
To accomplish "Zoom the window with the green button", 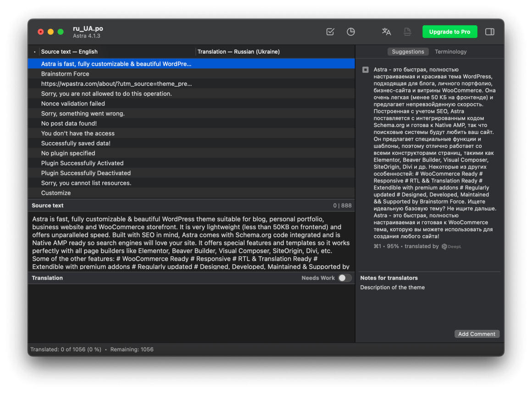I will coord(61,32).
